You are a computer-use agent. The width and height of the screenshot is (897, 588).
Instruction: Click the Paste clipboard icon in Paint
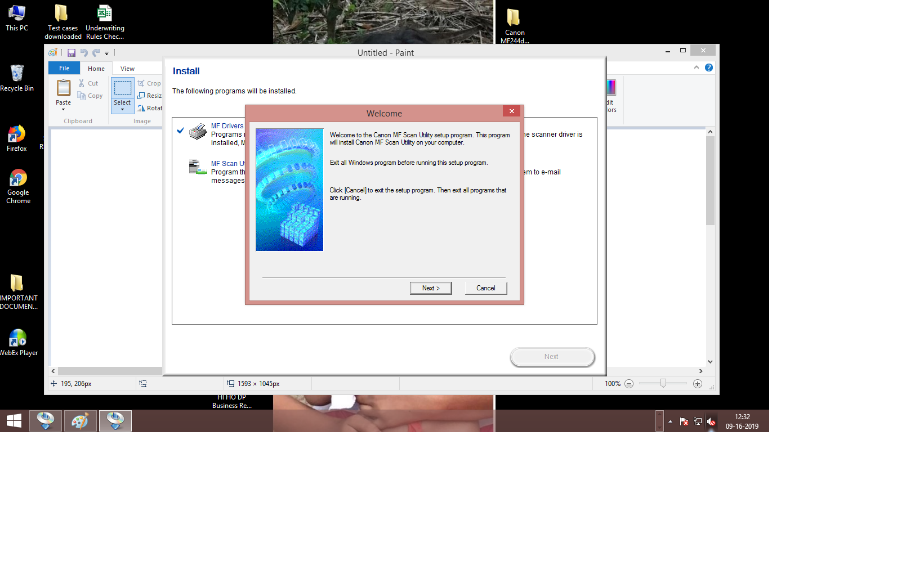click(64, 88)
